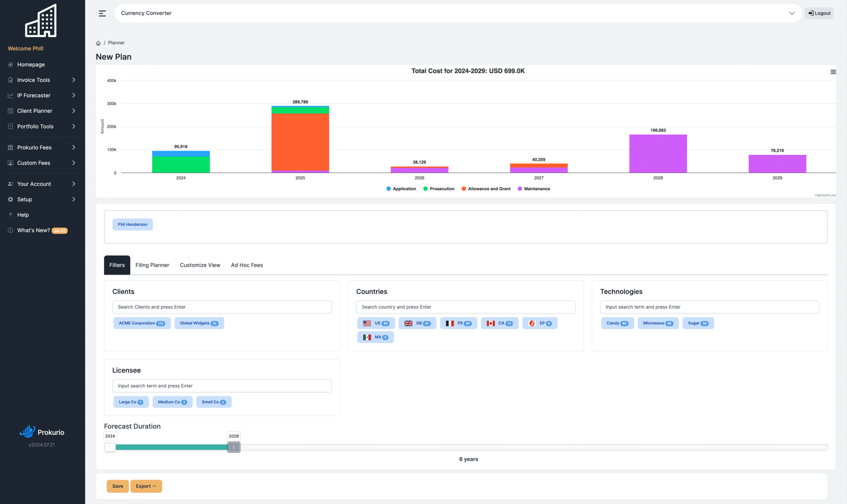Switch to the Customize View tab
847x504 pixels.
200,265
